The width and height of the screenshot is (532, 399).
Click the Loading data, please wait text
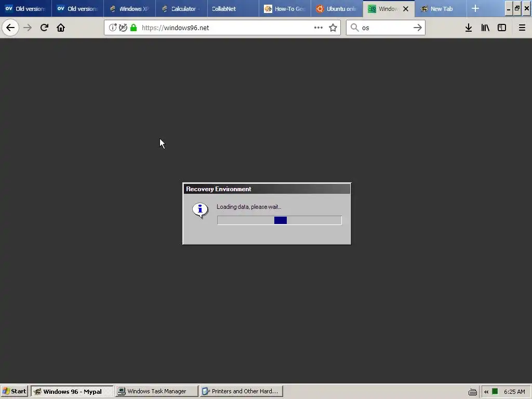[249, 207]
